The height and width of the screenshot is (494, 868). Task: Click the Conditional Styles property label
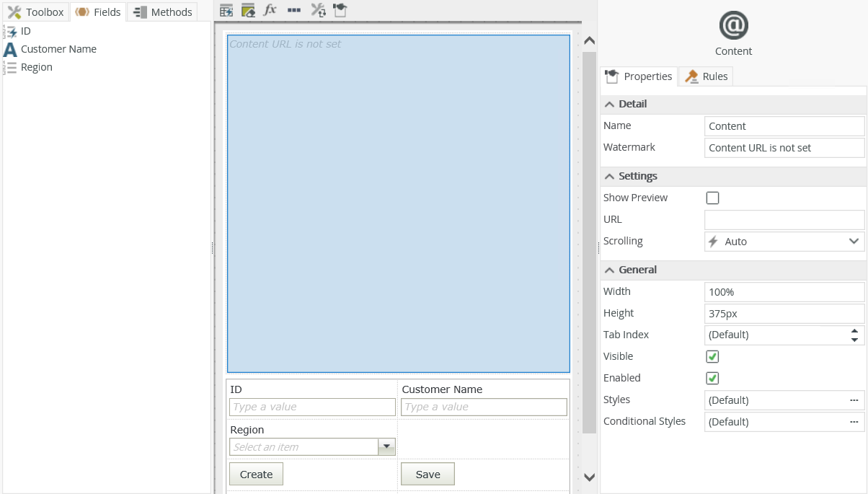645,421
